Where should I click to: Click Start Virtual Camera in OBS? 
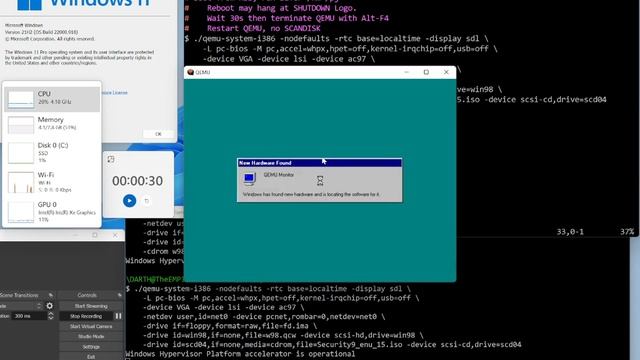pyautogui.click(x=91, y=327)
